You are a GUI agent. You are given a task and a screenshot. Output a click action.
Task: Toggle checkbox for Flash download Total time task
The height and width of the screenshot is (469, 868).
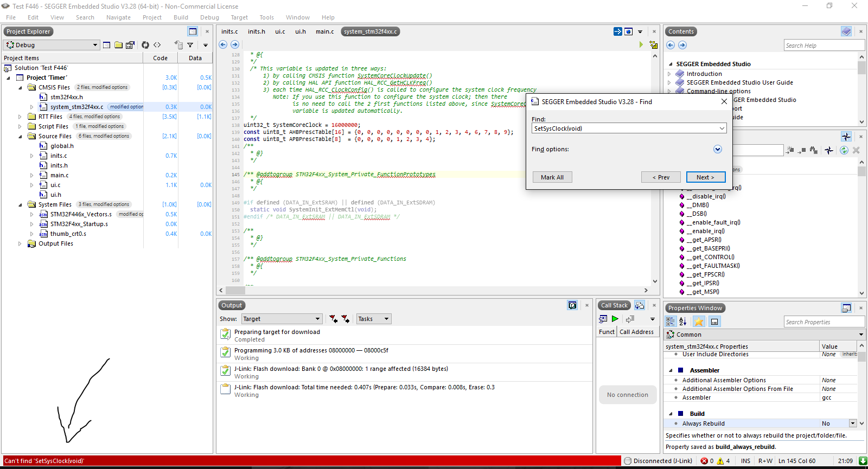click(225, 389)
